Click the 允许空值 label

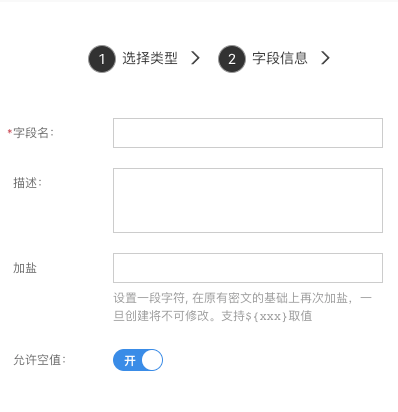coord(39,360)
